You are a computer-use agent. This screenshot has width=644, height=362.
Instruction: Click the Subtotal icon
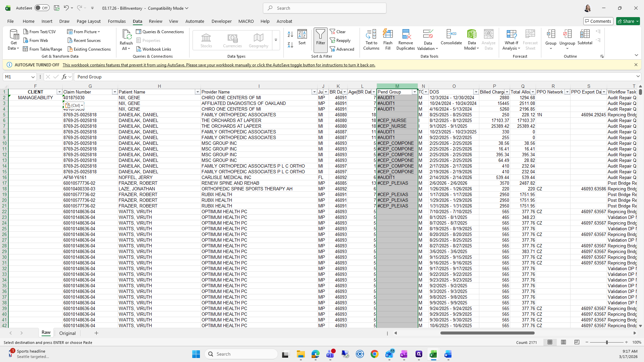585,37
